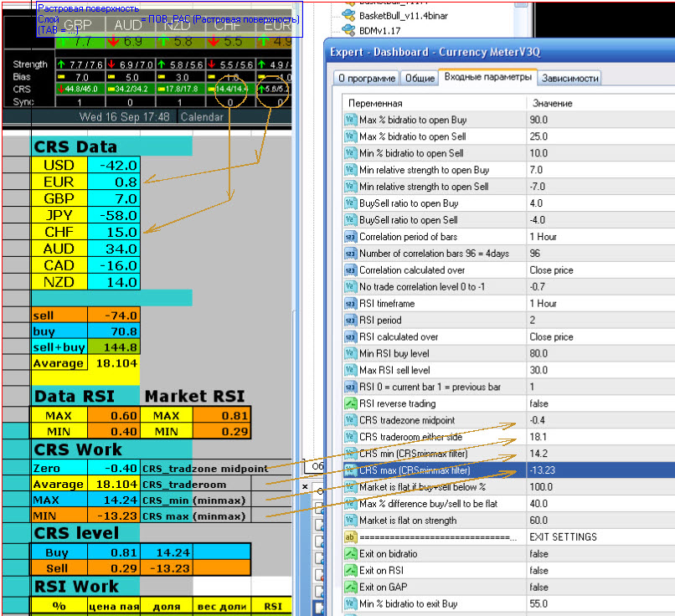675x616 pixels.
Task: Click the 'Correlation period of bars' integer icon
Action: click(350, 237)
